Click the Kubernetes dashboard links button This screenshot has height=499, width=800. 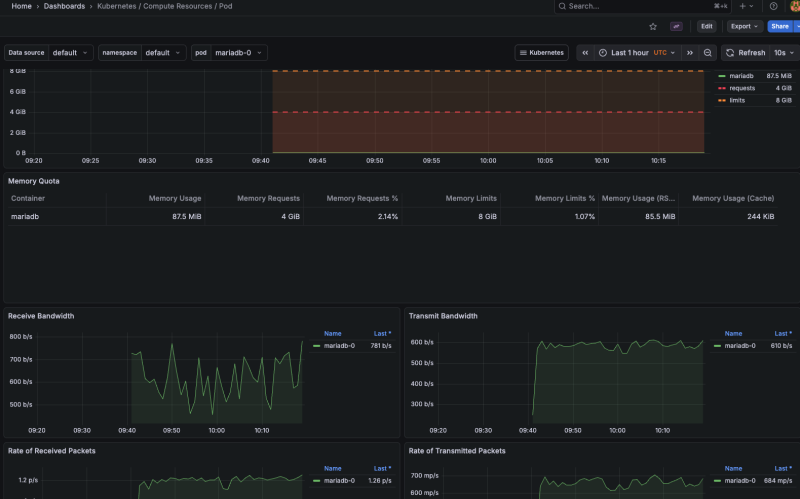coord(541,53)
